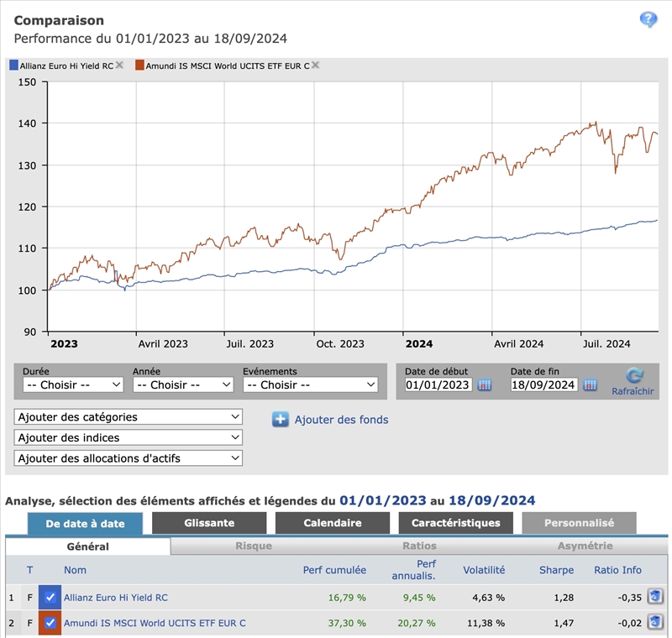Open calendar picker for Date de fin
The image size is (672, 638).
click(591, 385)
